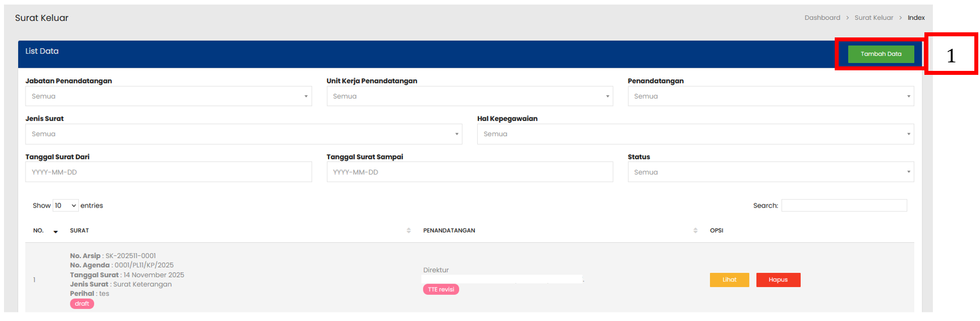Image resolution: width=980 pixels, height=321 pixels.
Task: Click the TTE revisi badge
Action: coord(441,290)
